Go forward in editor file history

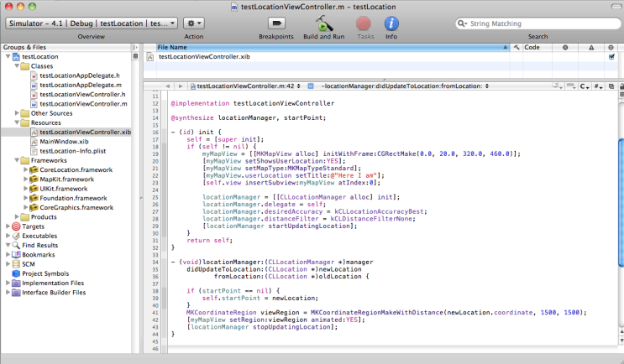(x=181, y=86)
